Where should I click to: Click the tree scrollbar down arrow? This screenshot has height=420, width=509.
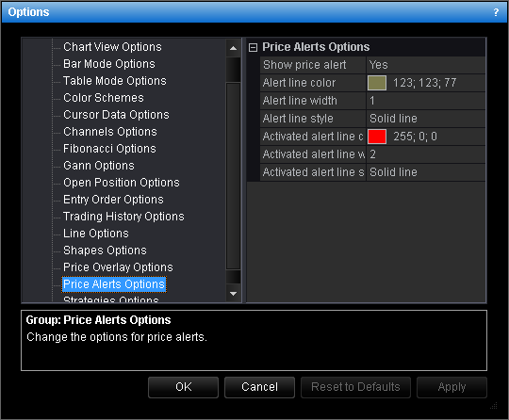[x=233, y=294]
